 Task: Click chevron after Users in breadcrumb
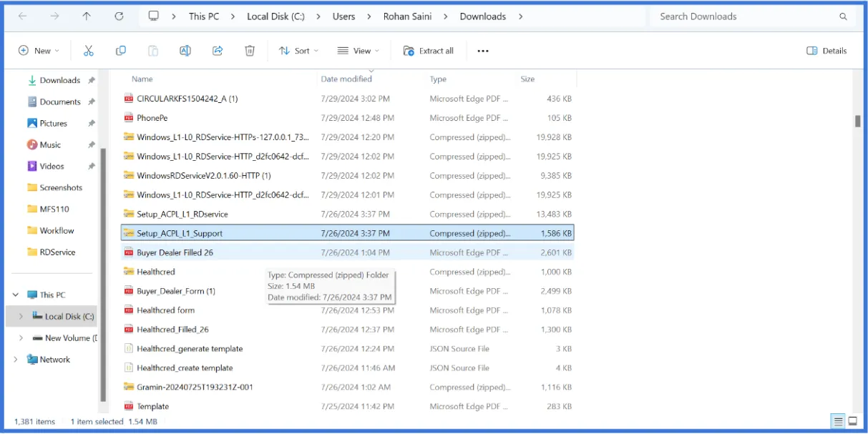[369, 16]
